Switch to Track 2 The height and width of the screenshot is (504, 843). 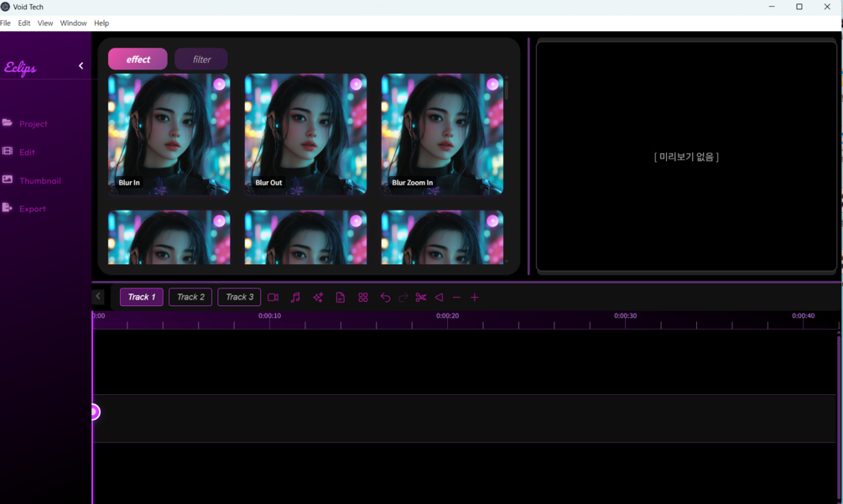(x=190, y=297)
